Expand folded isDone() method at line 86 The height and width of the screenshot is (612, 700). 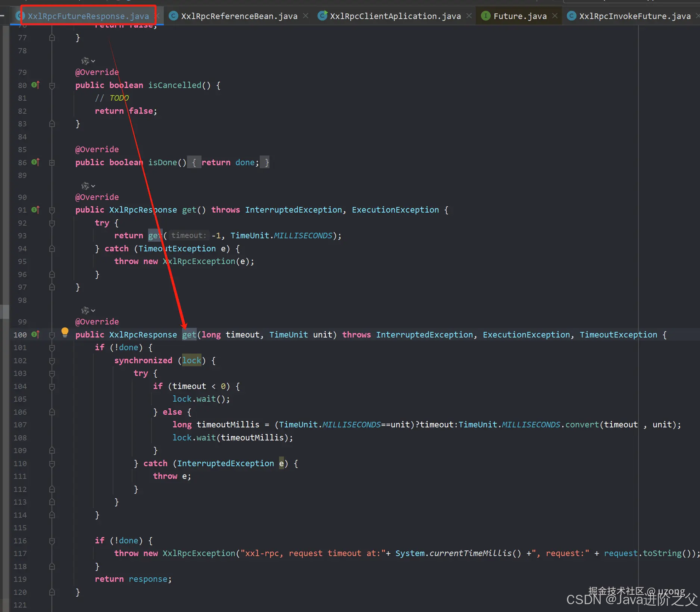tap(52, 163)
